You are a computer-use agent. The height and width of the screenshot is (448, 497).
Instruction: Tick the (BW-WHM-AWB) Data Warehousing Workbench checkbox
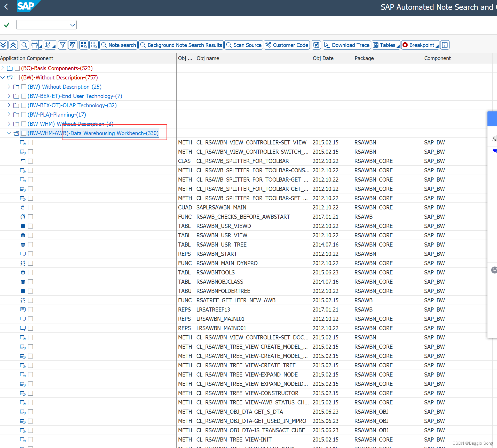pyautogui.click(x=24, y=133)
